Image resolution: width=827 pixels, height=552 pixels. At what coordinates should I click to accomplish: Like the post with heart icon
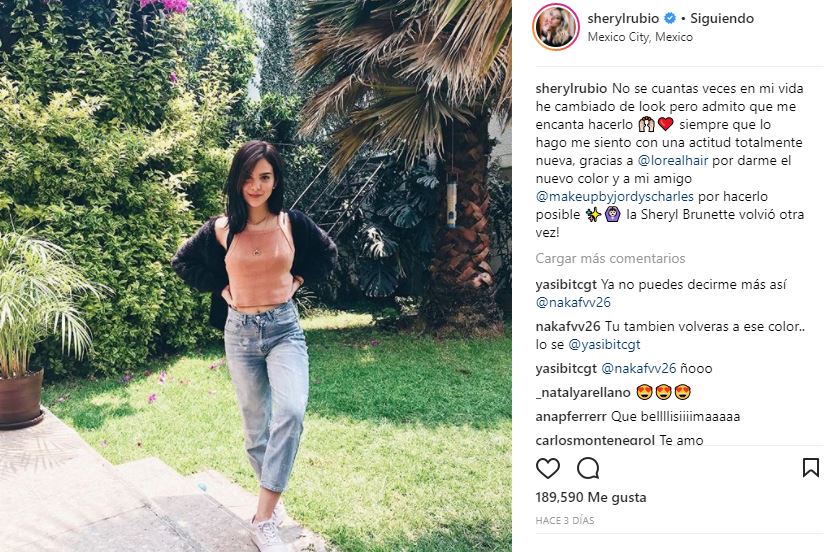coord(547,468)
